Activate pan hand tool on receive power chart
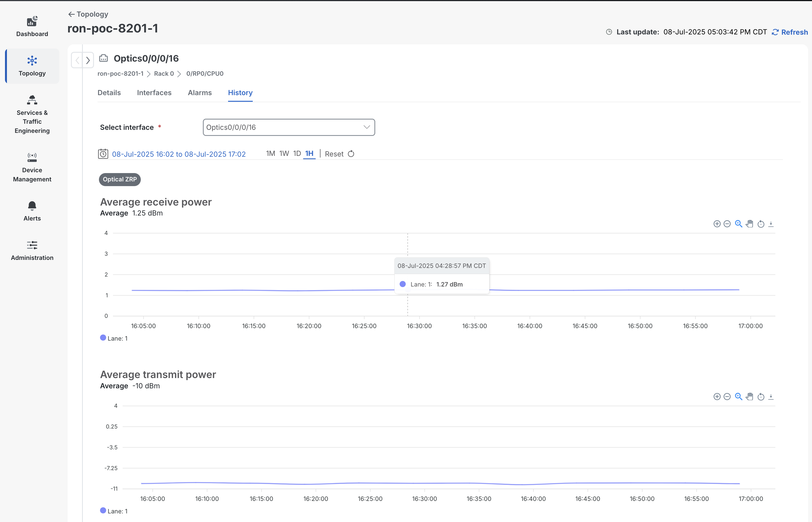This screenshot has width=812, height=522. [x=749, y=224]
